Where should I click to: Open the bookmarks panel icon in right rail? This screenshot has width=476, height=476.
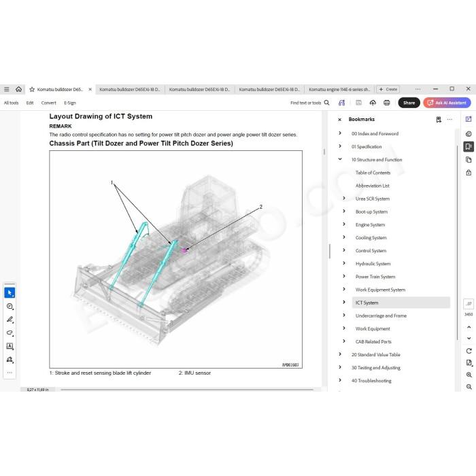point(469,147)
